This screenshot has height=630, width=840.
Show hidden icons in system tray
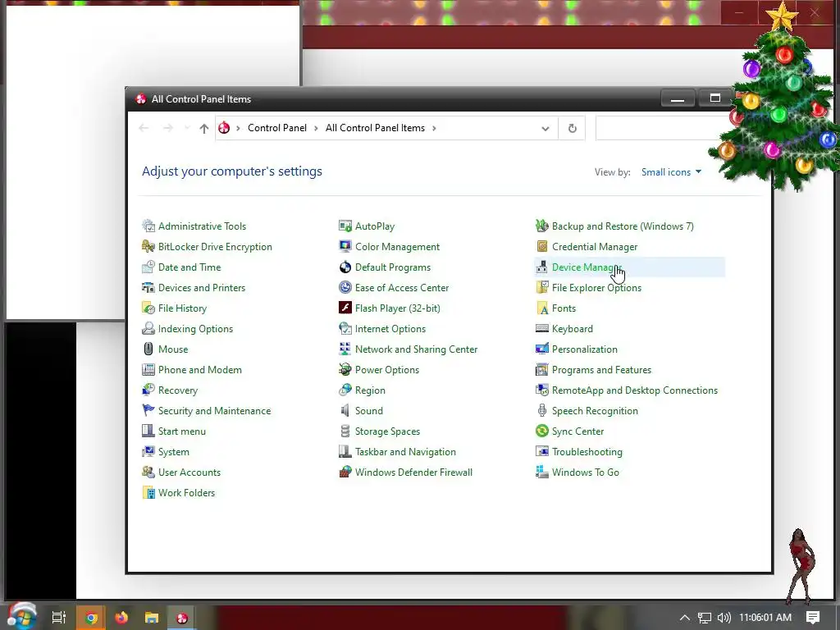[685, 618]
